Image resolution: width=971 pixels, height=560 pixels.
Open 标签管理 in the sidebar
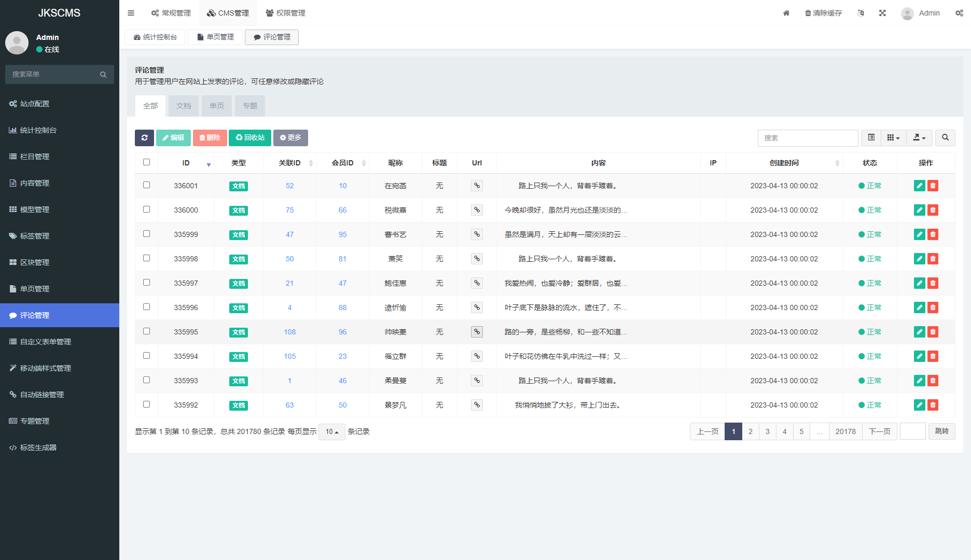[60, 236]
